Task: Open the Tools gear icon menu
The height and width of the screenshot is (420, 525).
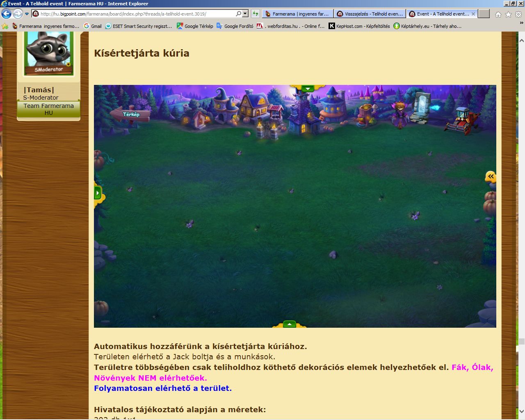Action: 518,14
